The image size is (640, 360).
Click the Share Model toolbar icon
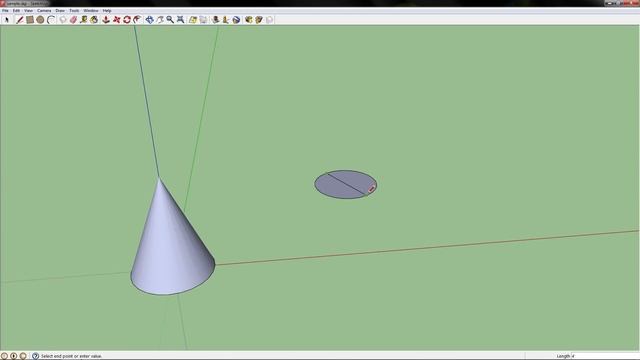(259, 20)
